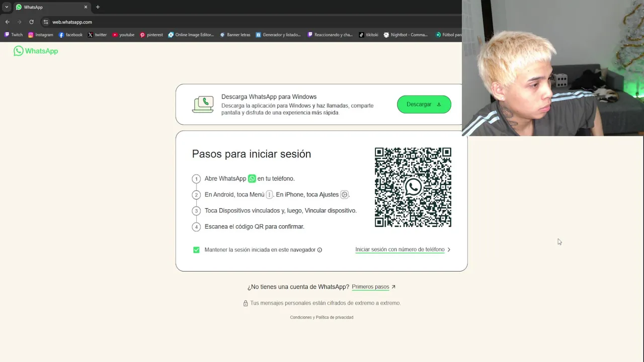Click the iPhone Ajustes gear icon
This screenshot has width=644, height=362.
click(344, 195)
